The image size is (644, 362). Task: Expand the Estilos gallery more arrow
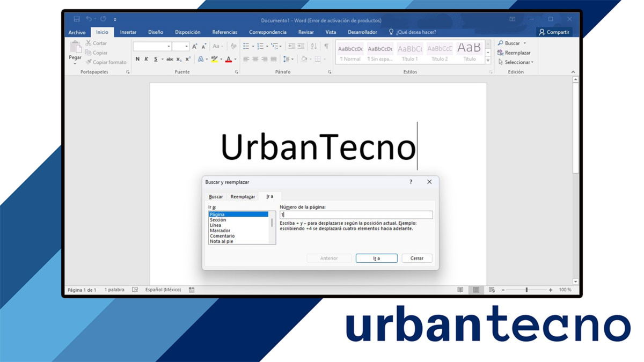coord(488,61)
